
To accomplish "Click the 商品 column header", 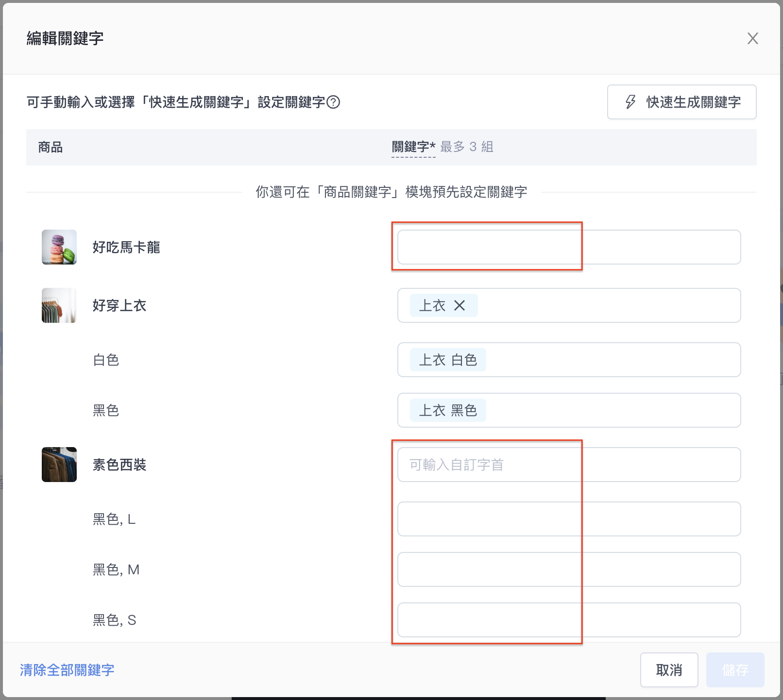I will [51, 147].
